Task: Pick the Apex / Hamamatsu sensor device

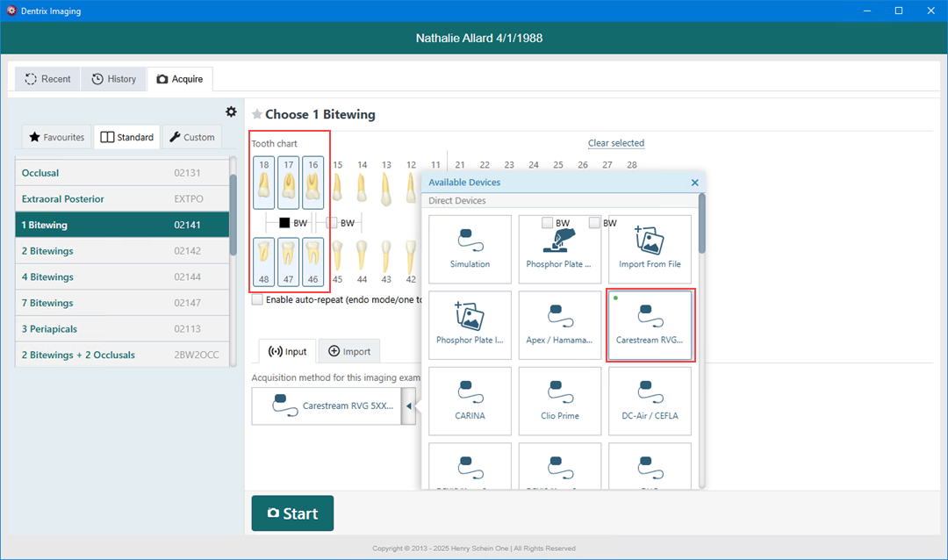Action: (x=560, y=323)
